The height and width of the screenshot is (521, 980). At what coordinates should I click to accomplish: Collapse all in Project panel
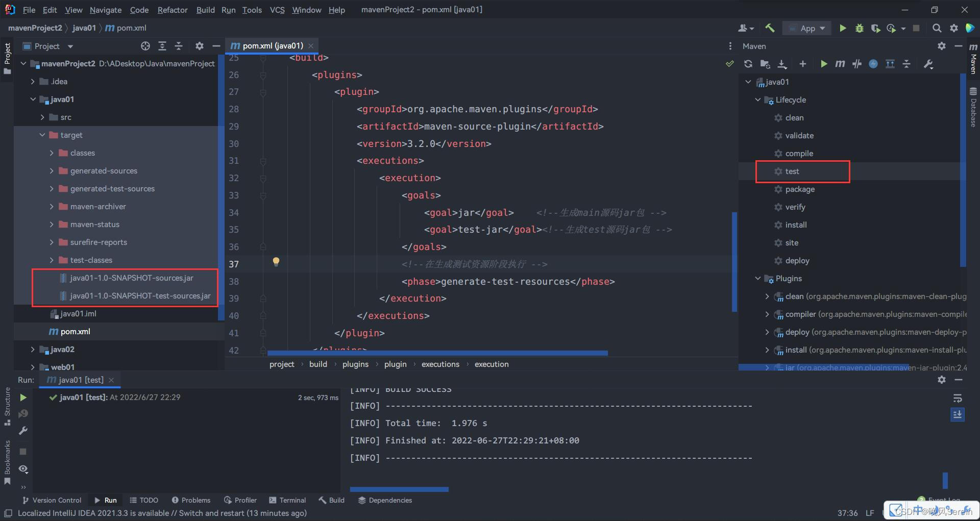179,46
